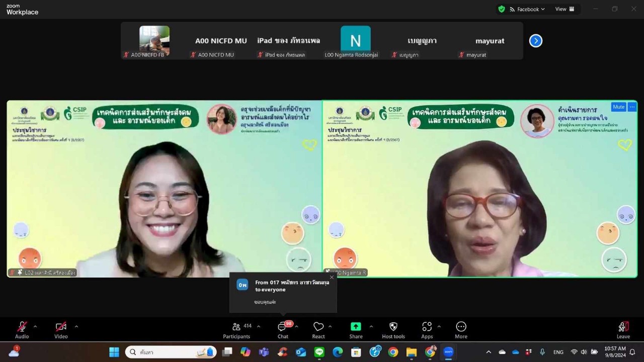
Task: Click the taskbar search box
Action: coord(171,352)
